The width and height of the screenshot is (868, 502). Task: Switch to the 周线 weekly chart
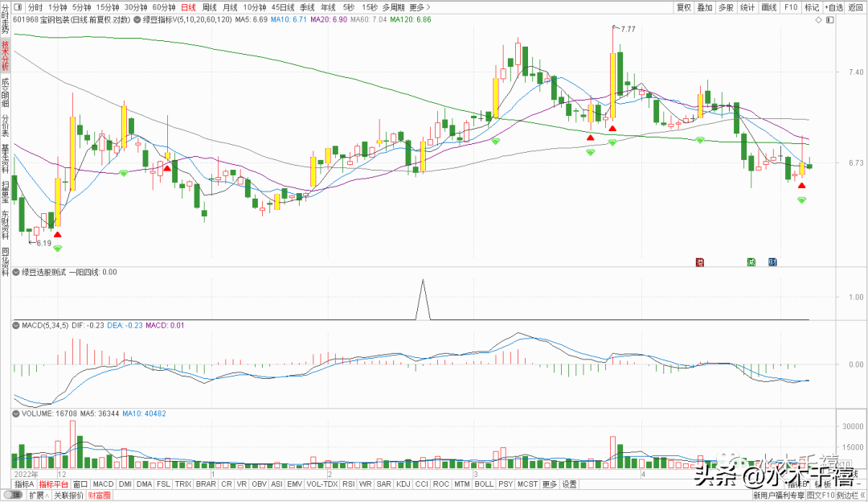pos(210,7)
